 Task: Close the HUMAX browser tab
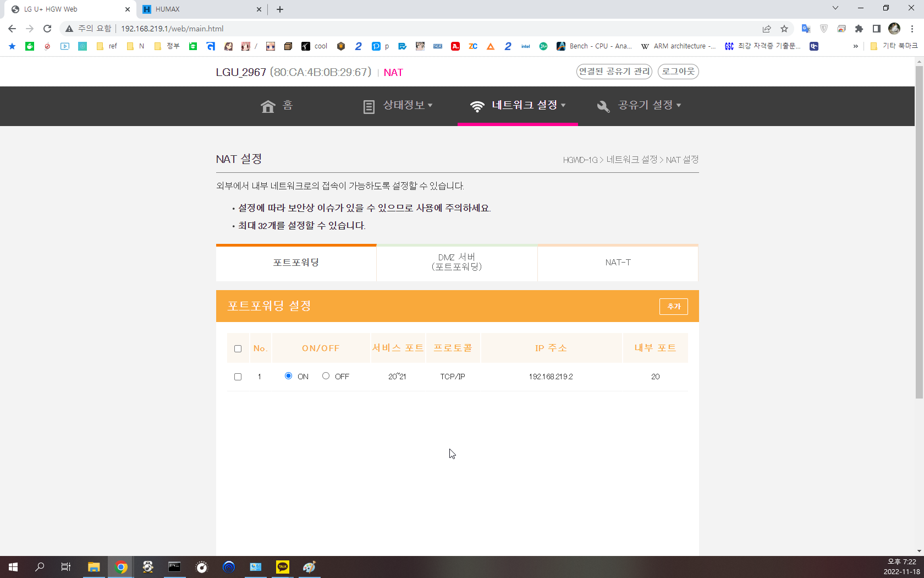coord(259,9)
